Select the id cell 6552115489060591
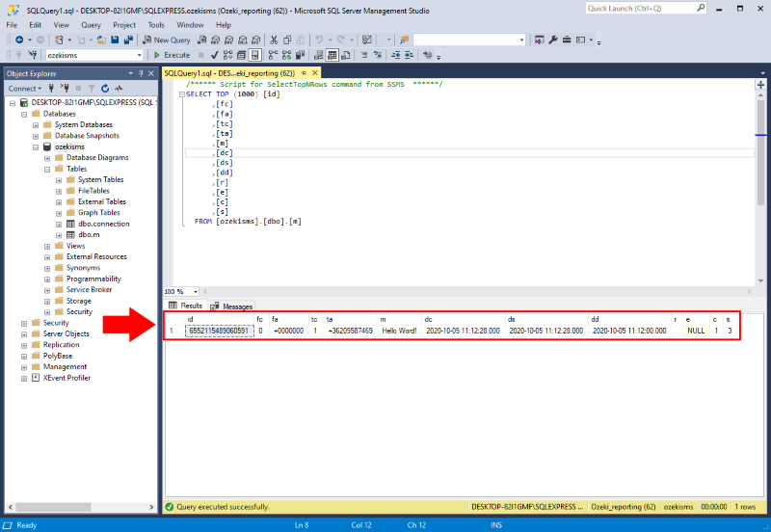Image resolution: width=771 pixels, height=532 pixels. 220,331
